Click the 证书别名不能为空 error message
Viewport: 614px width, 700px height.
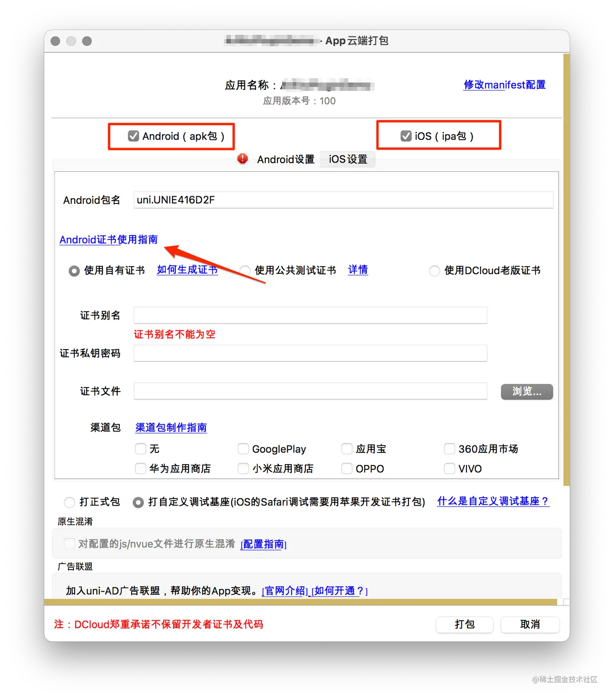tap(175, 334)
